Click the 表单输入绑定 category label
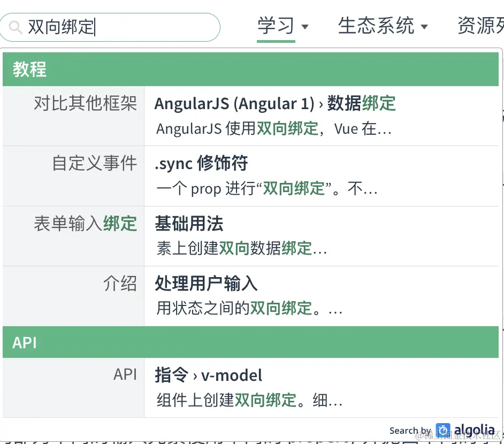This screenshot has height=444, width=504. [x=86, y=224]
